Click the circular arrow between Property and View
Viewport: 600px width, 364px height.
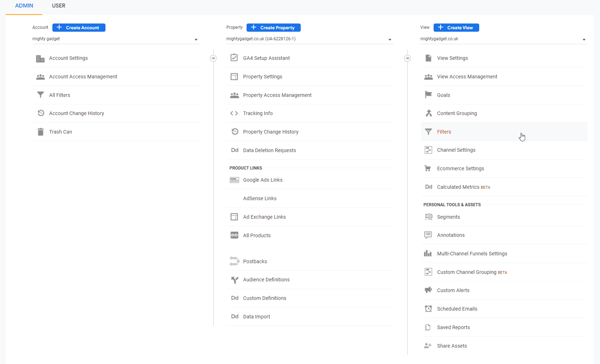[x=407, y=58]
